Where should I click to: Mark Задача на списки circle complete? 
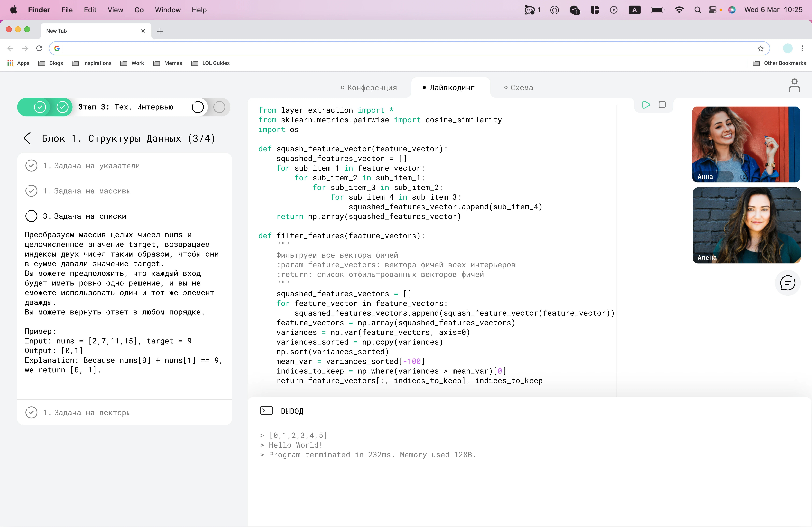pyautogui.click(x=31, y=216)
